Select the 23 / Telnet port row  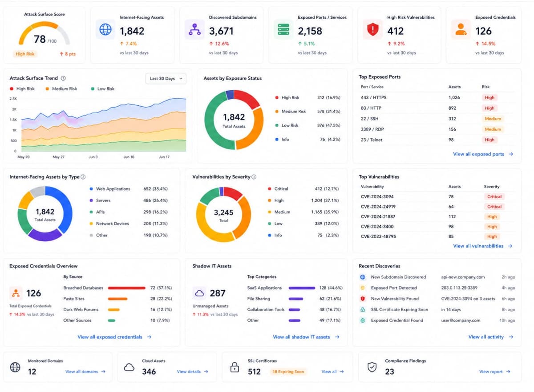coord(437,140)
